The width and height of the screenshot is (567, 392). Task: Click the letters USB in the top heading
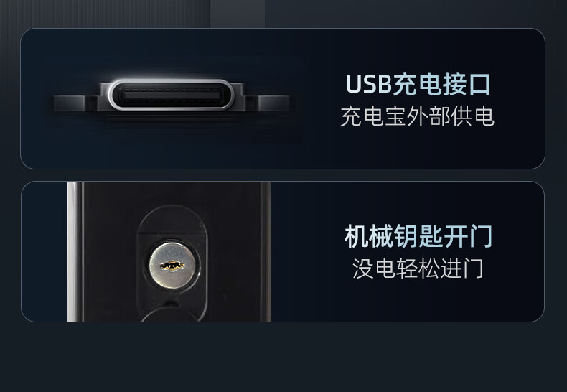(368, 84)
